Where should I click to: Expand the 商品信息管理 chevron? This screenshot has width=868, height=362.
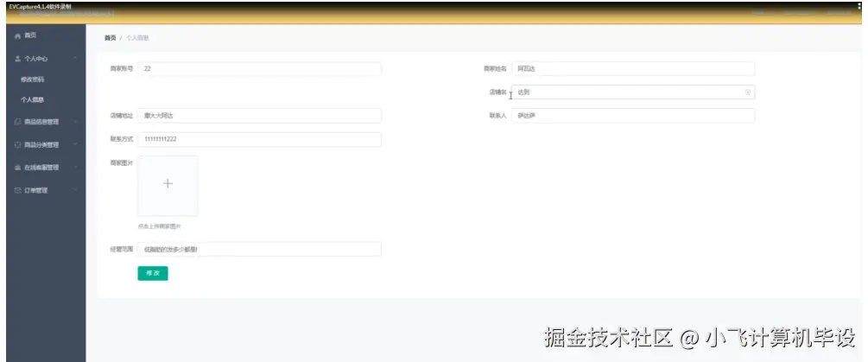pyautogui.click(x=75, y=122)
